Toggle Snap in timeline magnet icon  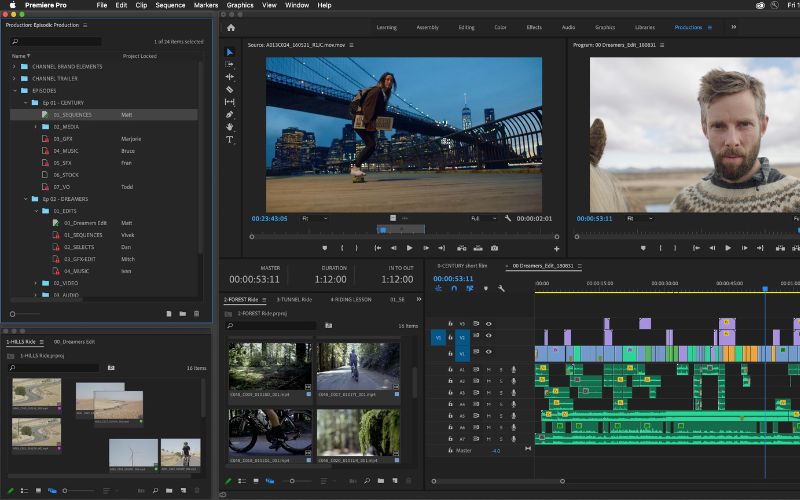pyautogui.click(x=454, y=289)
